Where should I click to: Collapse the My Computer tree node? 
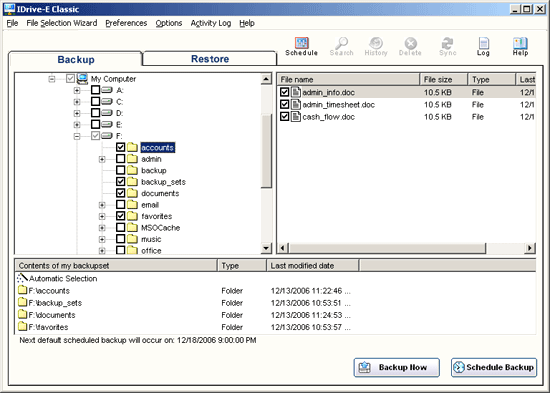[52, 79]
